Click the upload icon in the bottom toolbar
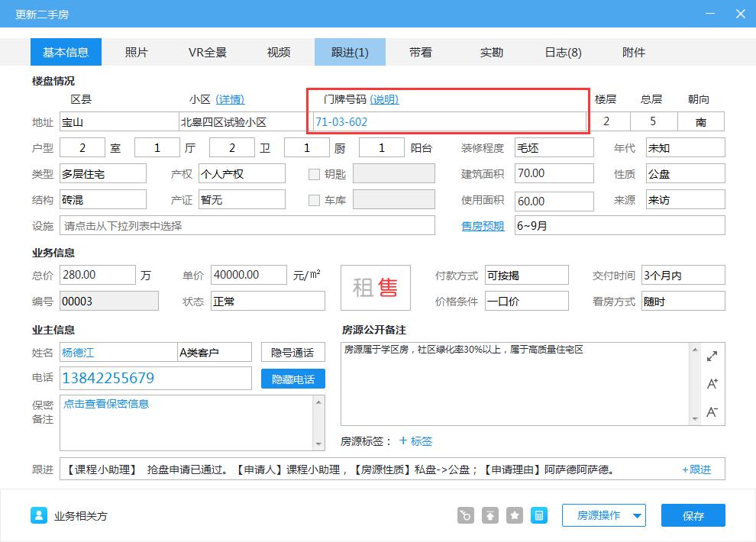The height and width of the screenshot is (542, 756). coord(489,515)
